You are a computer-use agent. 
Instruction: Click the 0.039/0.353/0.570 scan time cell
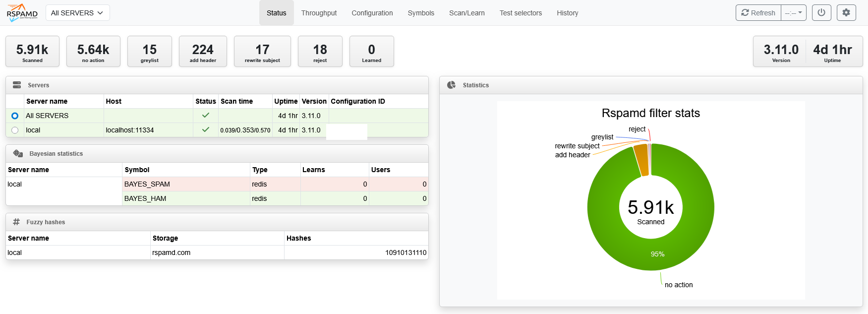(245, 130)
